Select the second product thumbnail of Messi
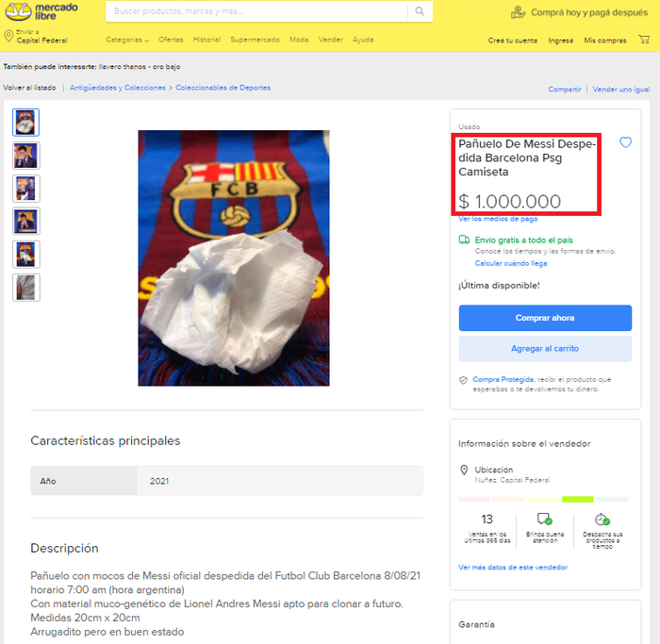This screenshot has width=660, height=644. (26, 156)
